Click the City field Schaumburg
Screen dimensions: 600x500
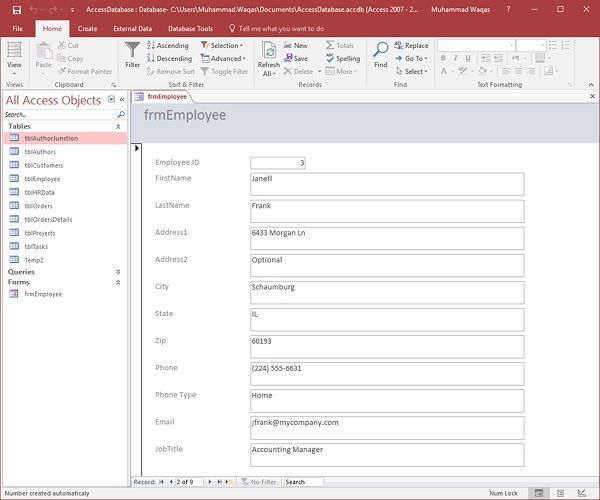387,293
